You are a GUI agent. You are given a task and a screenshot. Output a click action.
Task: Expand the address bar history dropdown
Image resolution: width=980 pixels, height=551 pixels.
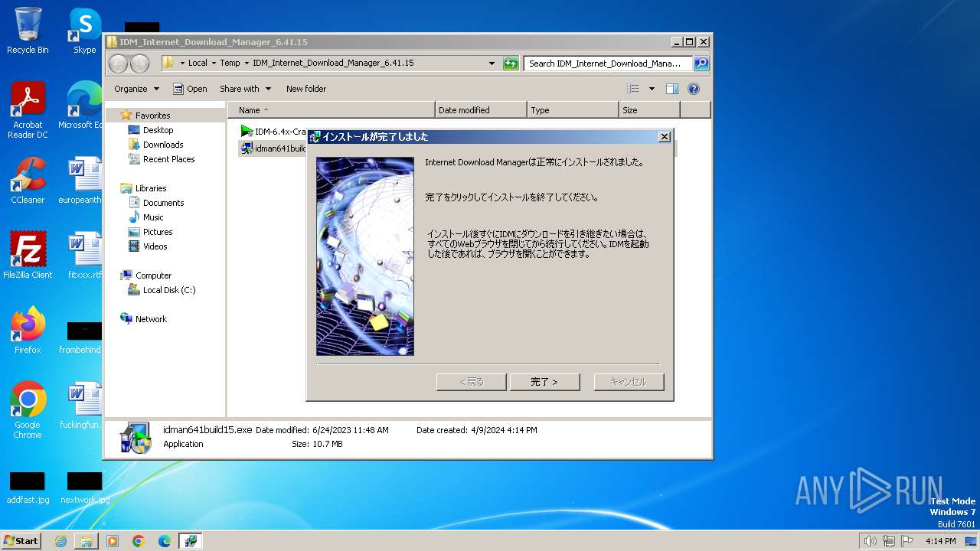pyautogui.click(x=492, y=64)
